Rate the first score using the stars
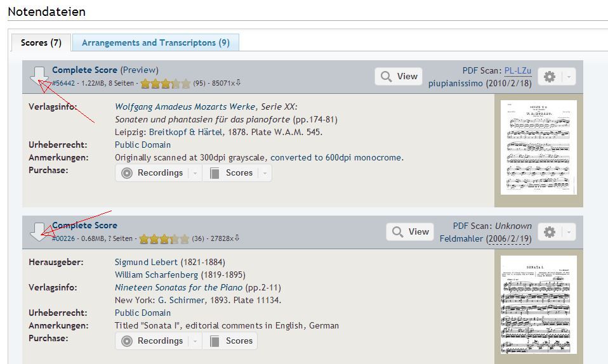The height and width of the screenshot is (364, 608). pos(165,83)
